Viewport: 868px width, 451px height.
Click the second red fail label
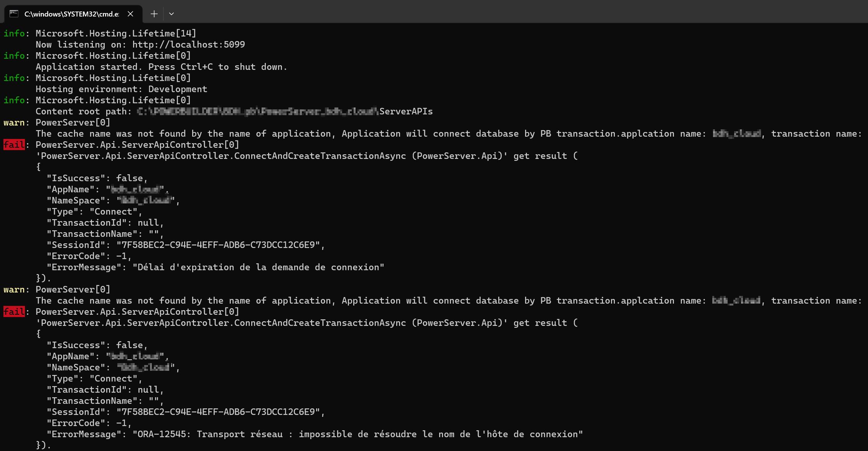point(14,312)
